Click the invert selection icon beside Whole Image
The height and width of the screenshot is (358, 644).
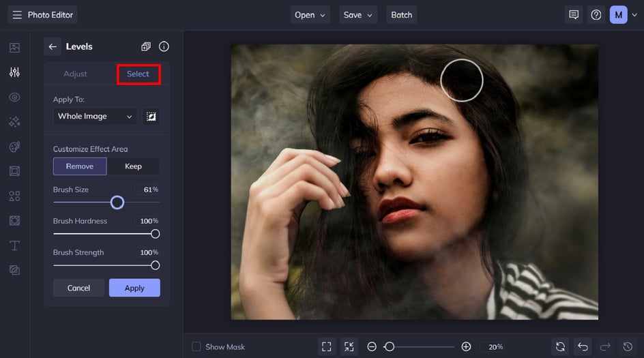151,117
